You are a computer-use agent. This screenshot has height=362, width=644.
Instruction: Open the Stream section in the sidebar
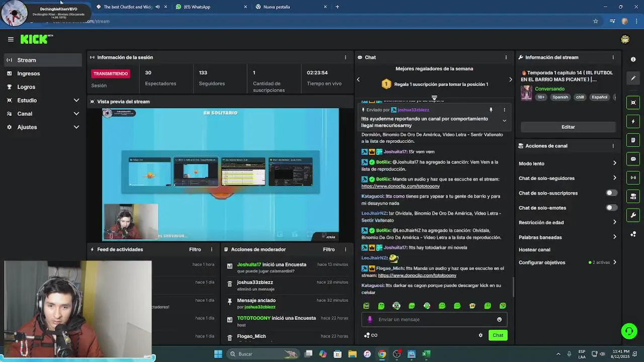pyautogui.click(x=42, y=60)
